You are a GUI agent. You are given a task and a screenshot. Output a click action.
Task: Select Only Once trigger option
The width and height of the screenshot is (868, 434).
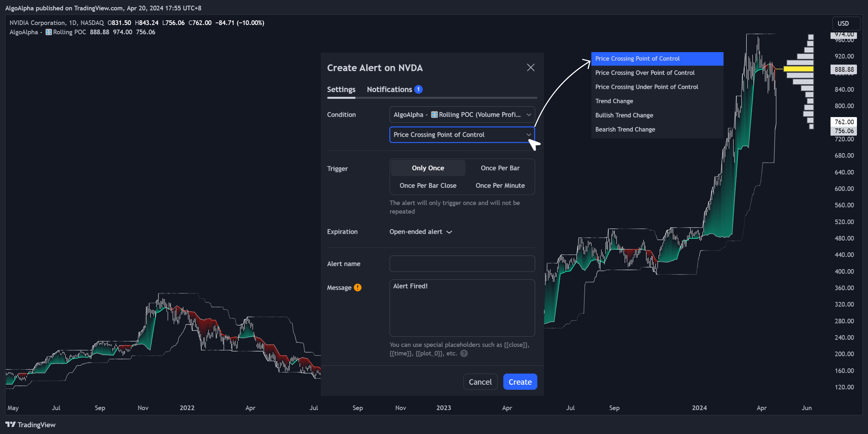[x=428, y=168]
